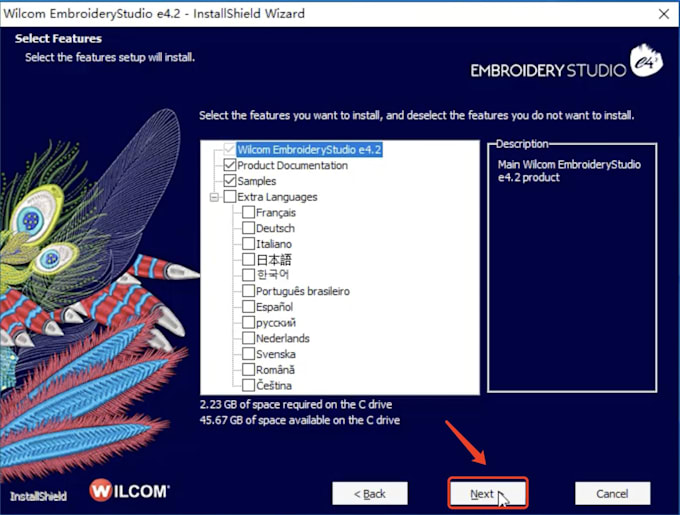The height and width of the screenshot is (515, 680).
Task: Enable the Svenska language checkbox
Action: (248, 354)
